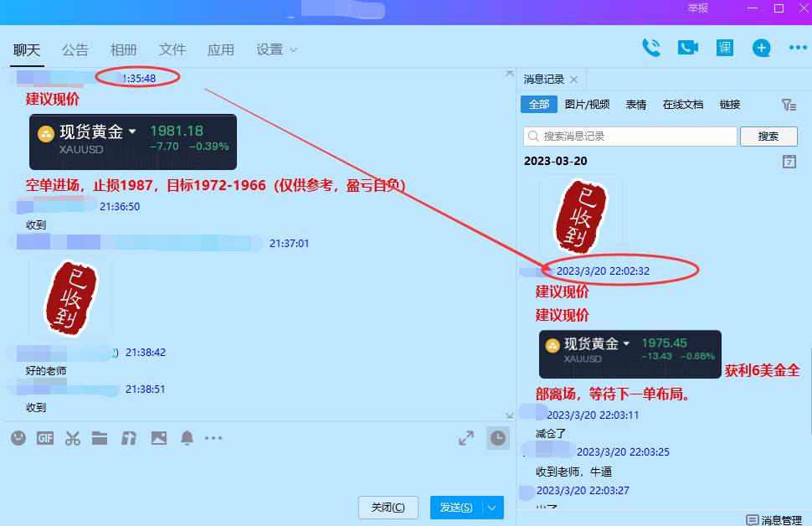Image resolution: width=812 pixels, height=526 pixels.
Task: Select the 链接 message filter
Action: (x=730, y=105)
